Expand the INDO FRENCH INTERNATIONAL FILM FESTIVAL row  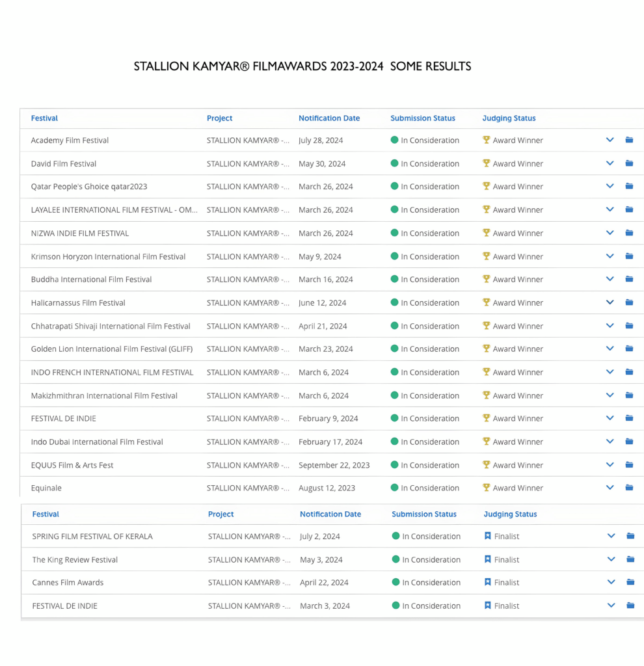tap(610, 372)
